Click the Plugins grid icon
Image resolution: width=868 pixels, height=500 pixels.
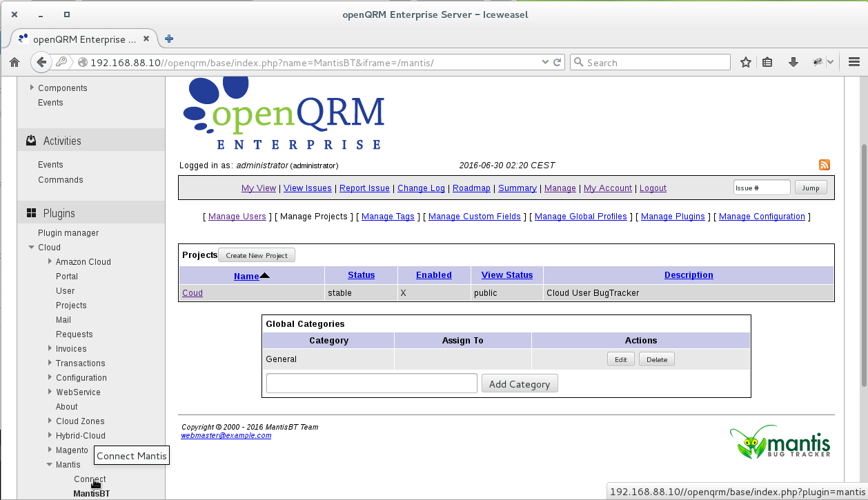31,213
